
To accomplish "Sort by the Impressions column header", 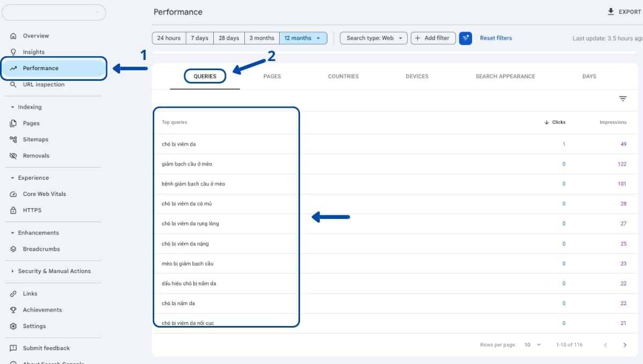I will [x=613, y=123].
